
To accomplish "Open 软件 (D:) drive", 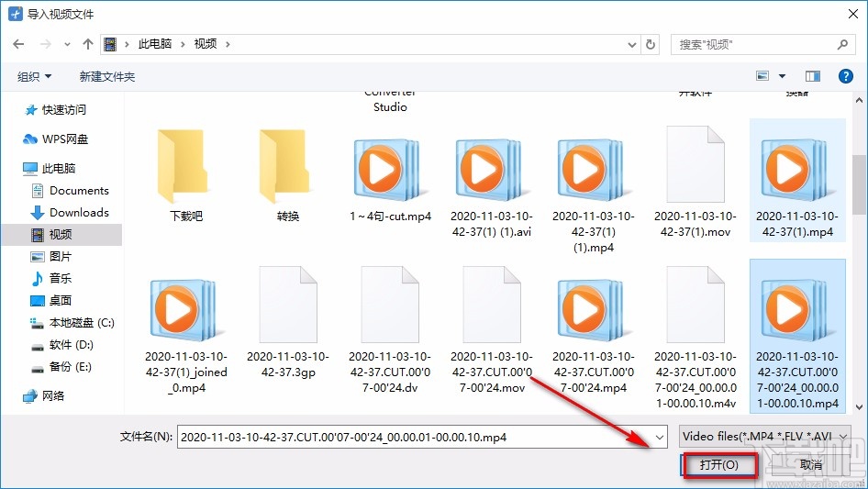I will (x=62, y=345).
